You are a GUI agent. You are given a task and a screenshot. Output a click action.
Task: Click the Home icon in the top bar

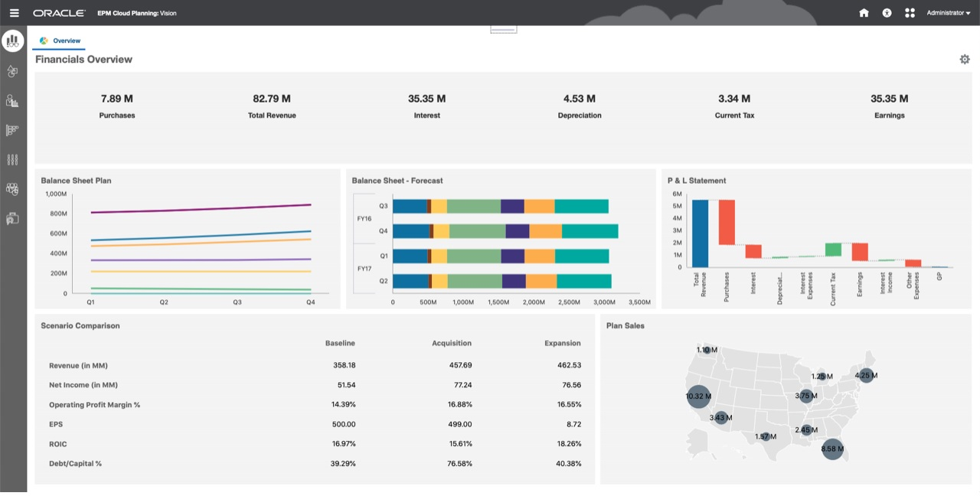pyautogui.click(x=864, y=12)
